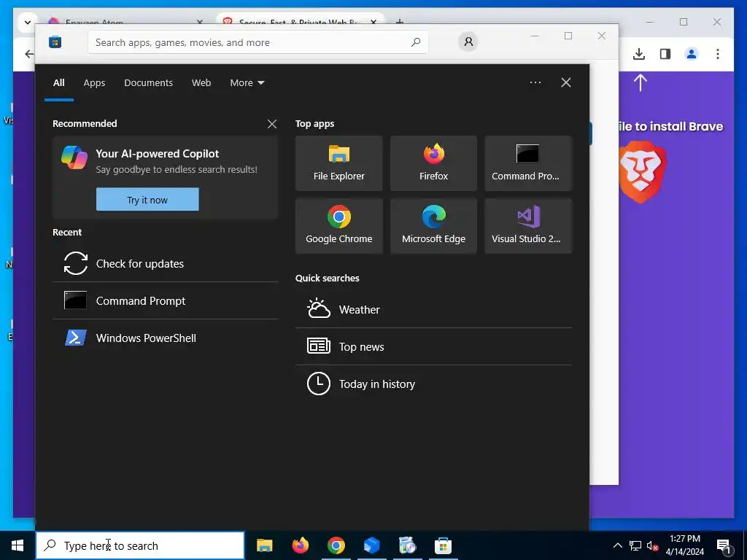Launch Firefox from Top apps
Viewport: 747px width, 560px height.
click(433, 163)
